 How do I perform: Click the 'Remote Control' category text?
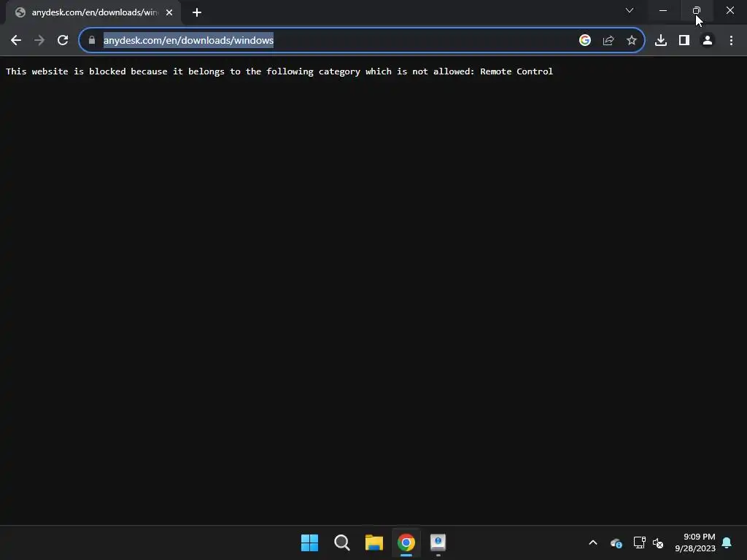pyautogui.click(x=516, y=71)
